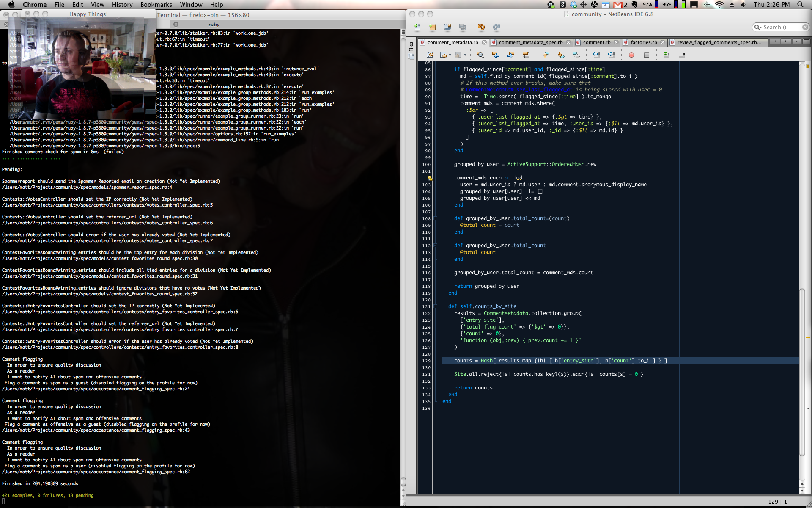Click the New File toolbar icon
The width and height of the screenshot is (812, 508).
point(417,27)
